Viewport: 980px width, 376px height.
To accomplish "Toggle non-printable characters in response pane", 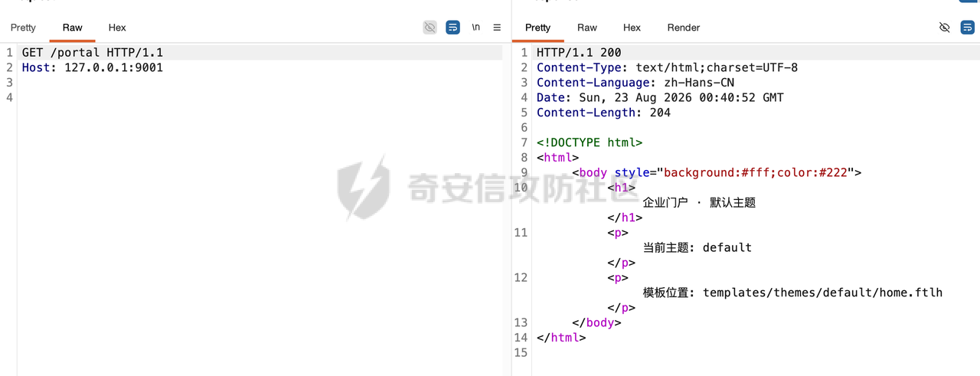I will pos(945,28).
